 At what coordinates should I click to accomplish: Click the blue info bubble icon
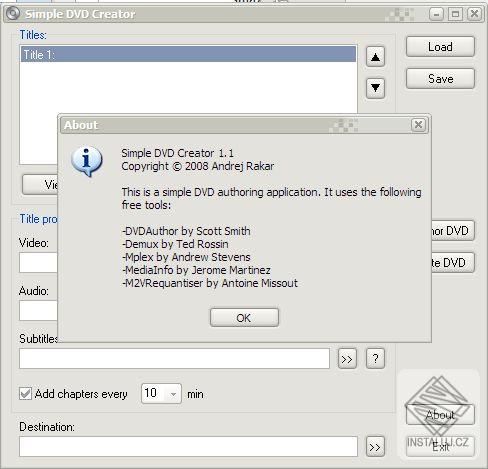tap(86, 161)
